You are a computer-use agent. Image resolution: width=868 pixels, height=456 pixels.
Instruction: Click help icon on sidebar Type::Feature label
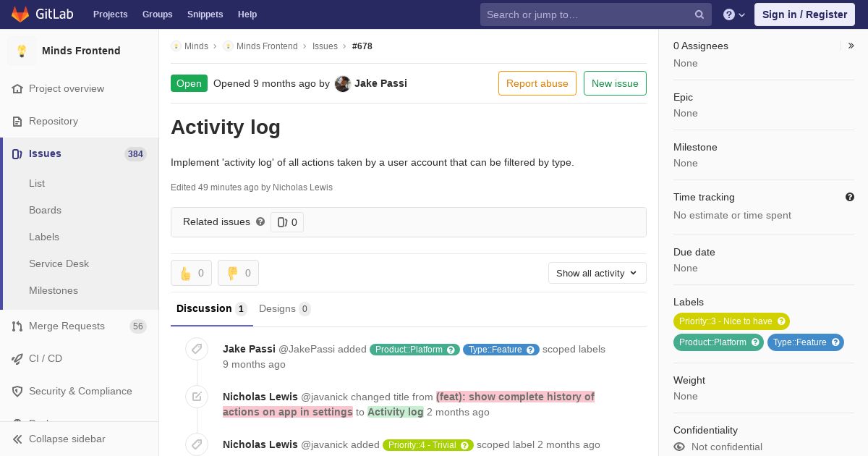coord(835,342)
